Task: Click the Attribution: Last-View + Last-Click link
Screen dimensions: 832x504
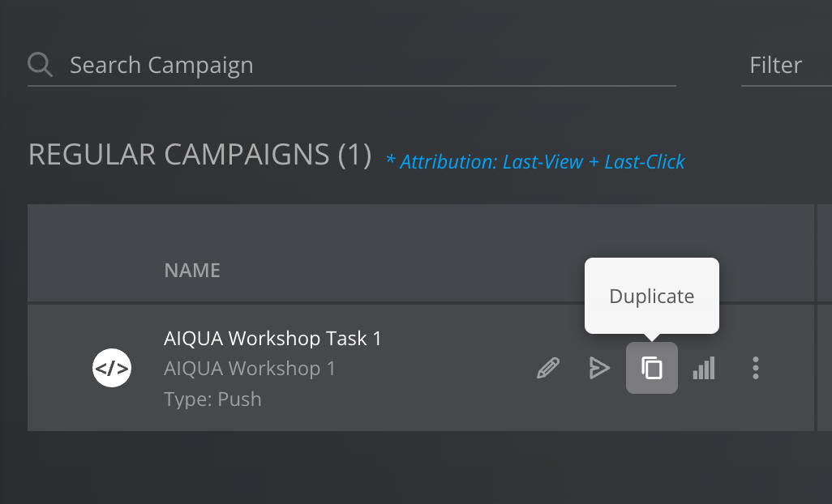Action: point(534,162)
